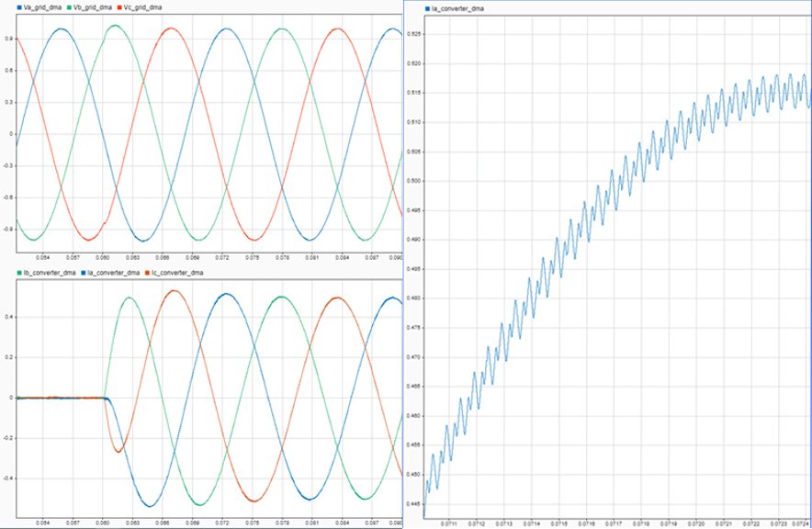
Task: Click the blue swatch beside Va_grid_dma
Action: tap(18, 6)
